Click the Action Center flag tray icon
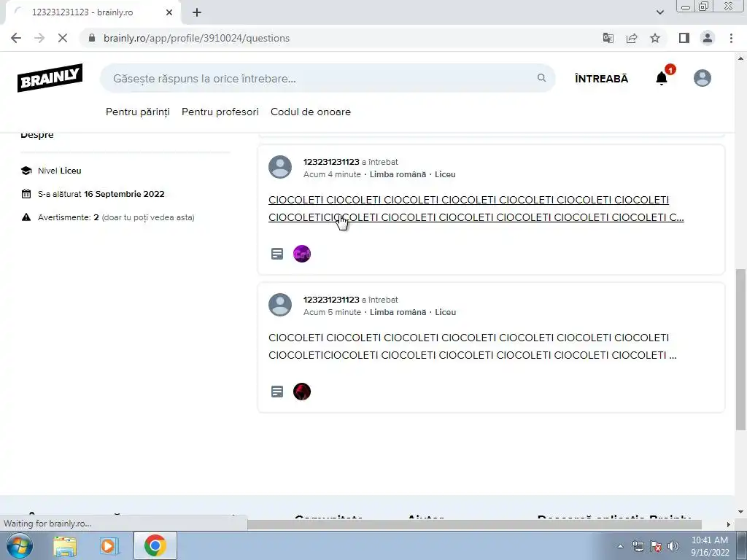This screenshot has width=747, height=560. [x=656, y=546]
